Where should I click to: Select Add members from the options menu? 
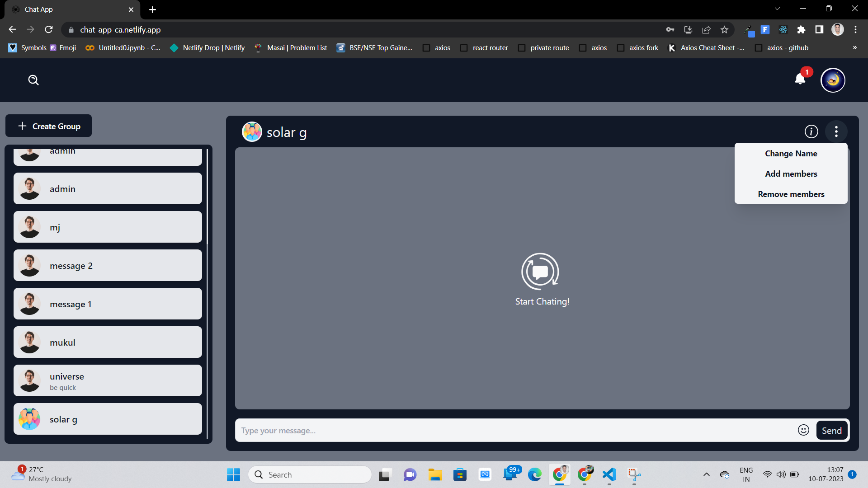791,174
